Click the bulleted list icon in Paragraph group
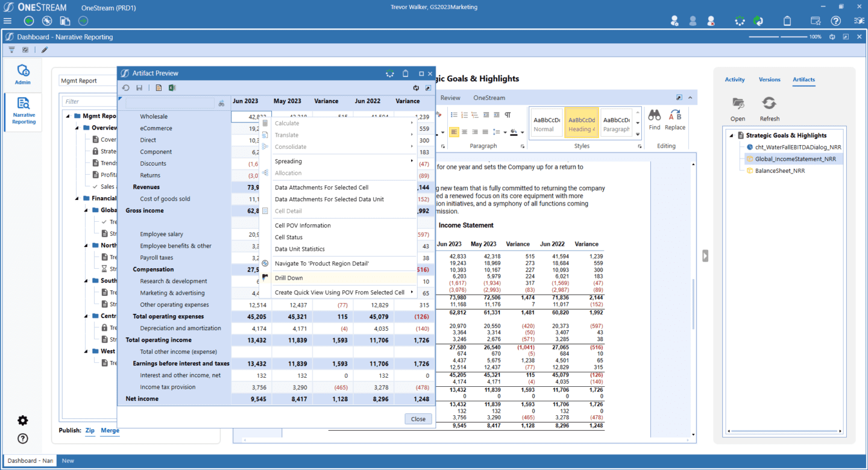 pyautogui.click(x=454, y=114)
